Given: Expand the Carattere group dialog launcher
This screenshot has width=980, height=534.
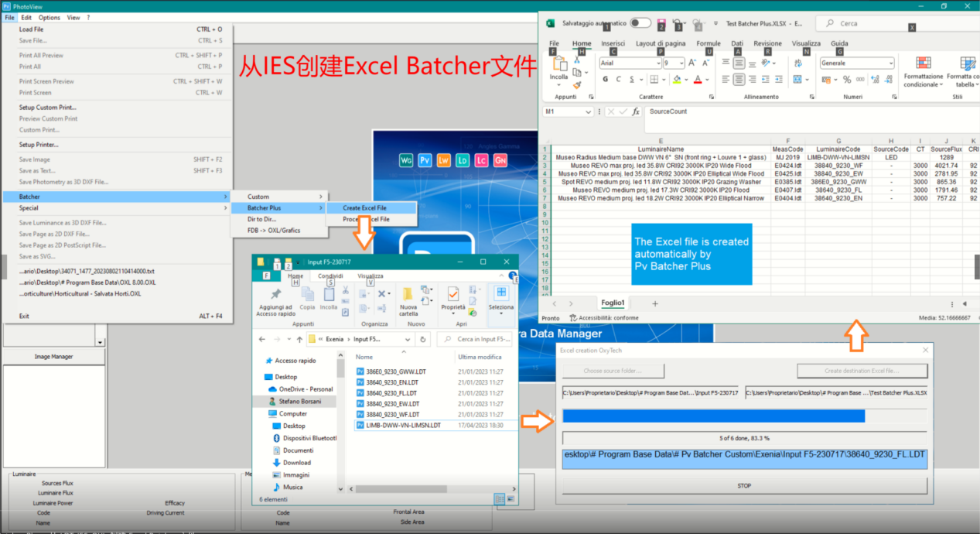Looking at the screenshot, I should [x=711, y=97].
